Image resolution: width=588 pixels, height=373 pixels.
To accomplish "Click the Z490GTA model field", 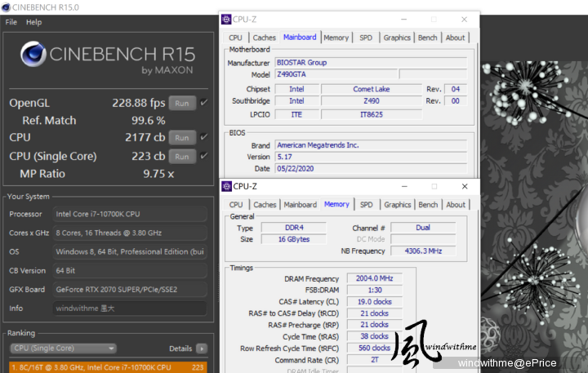I will coord(336,74).
